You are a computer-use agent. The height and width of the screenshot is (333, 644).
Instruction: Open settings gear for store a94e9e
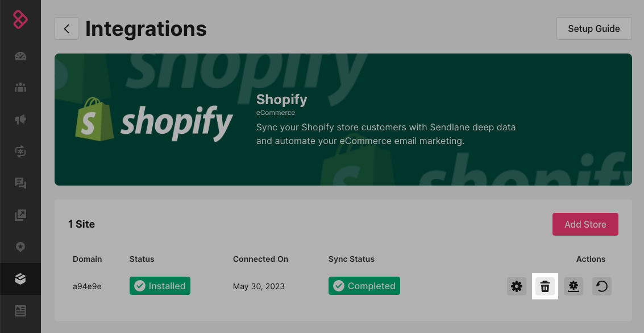517,286
